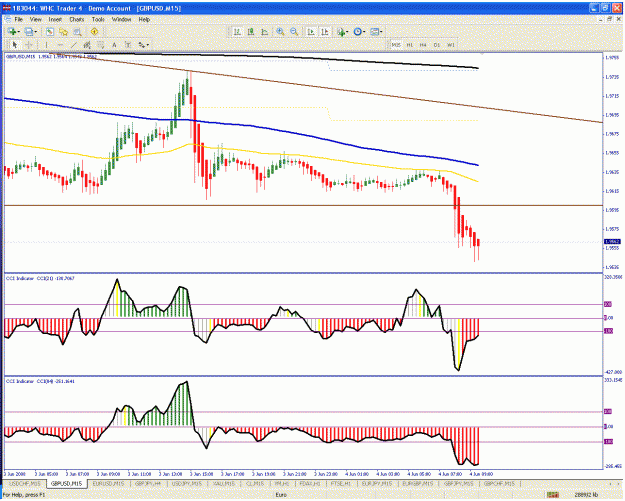Expand the New Chart dropdown arrow
This screenshot has width=625, height=501.
(x=19, y=32)
